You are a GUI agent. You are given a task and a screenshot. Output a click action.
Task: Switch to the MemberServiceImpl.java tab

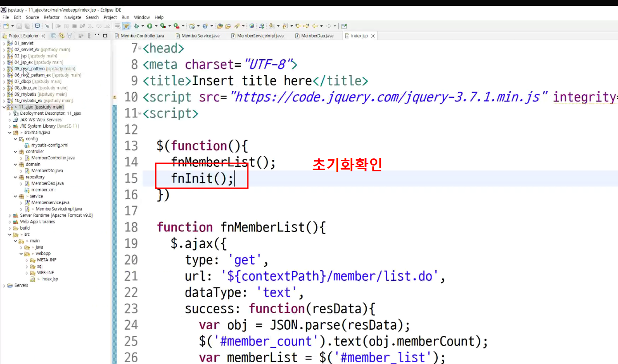(x=257, y=36)
